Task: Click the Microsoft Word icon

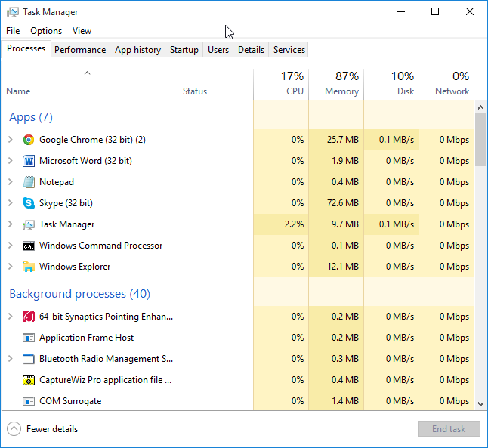Action: [x=28, y=161]
